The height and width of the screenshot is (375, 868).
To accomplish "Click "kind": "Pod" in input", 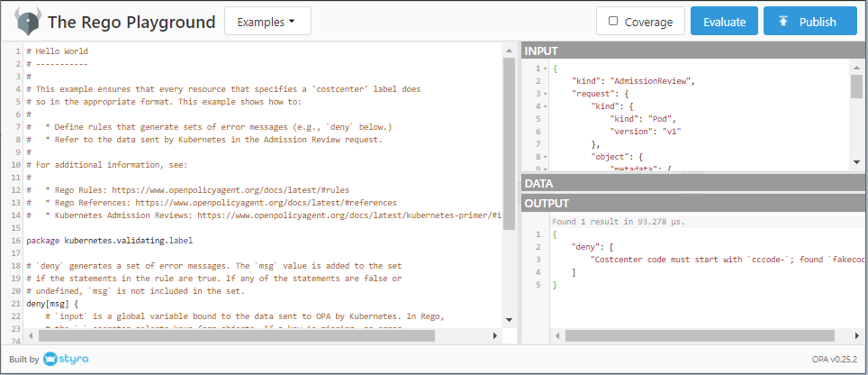I will pos(643,118).
